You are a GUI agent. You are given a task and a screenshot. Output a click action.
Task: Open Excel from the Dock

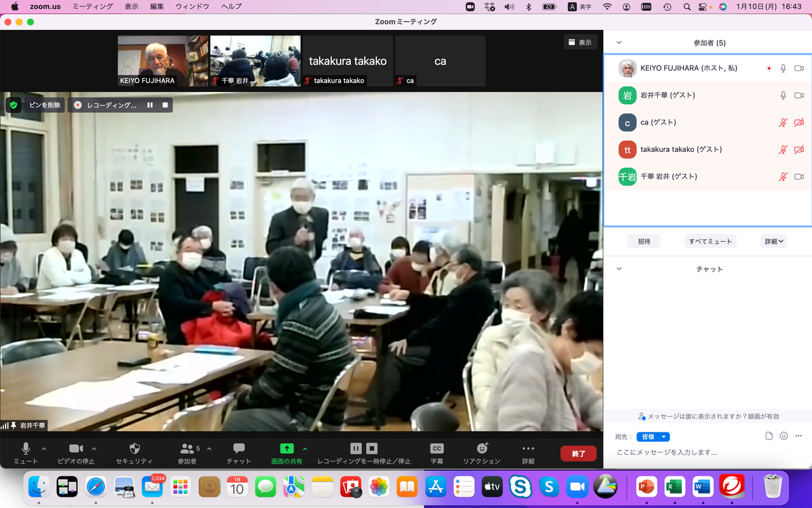(674, 487)
